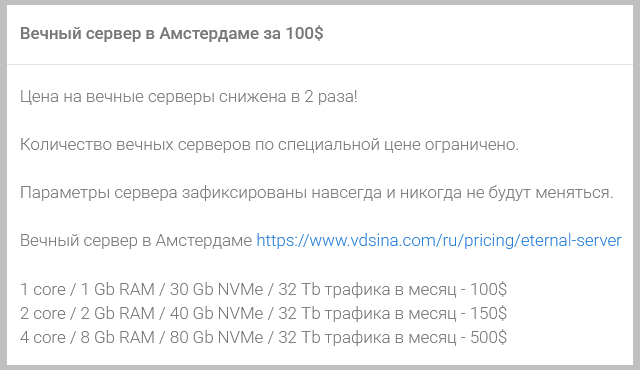Click '80 Gb NVMe' in the third plan

[216, 338]
